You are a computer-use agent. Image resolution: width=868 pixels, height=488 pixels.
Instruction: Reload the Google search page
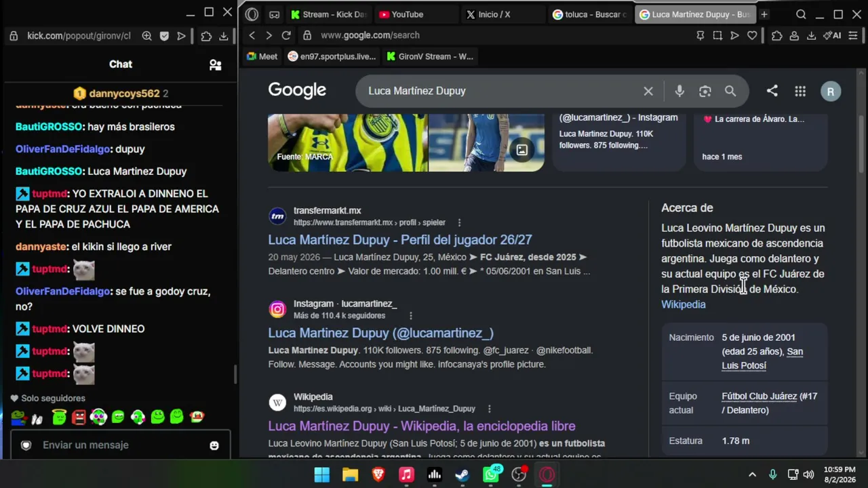coord(286,35)
